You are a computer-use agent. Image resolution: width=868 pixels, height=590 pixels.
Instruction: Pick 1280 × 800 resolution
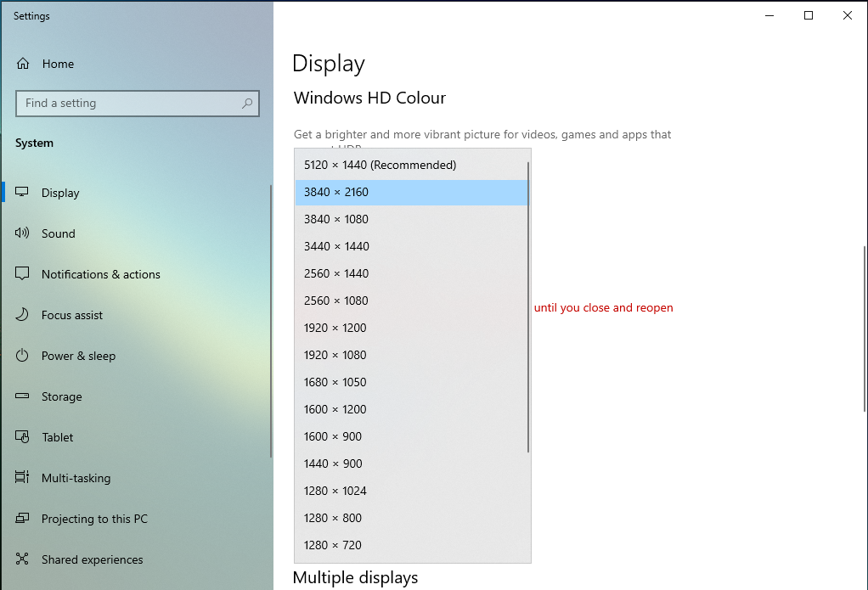coord(412,518)
